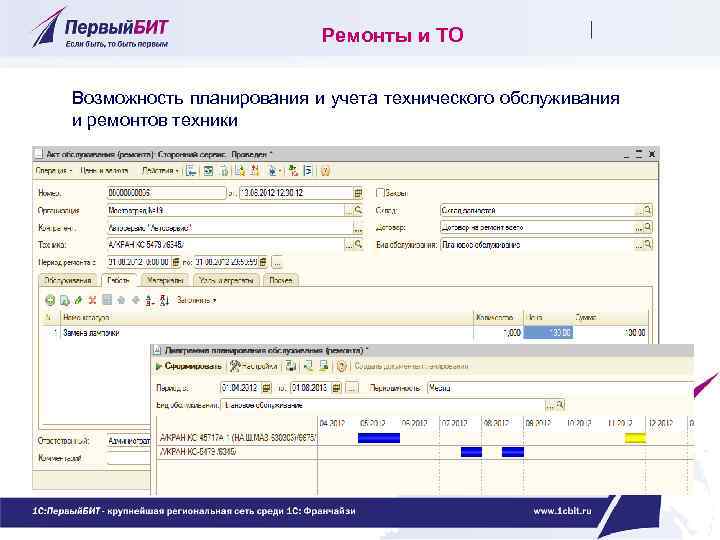Toggle the checkbox to the right of the document date

[380, 193]
